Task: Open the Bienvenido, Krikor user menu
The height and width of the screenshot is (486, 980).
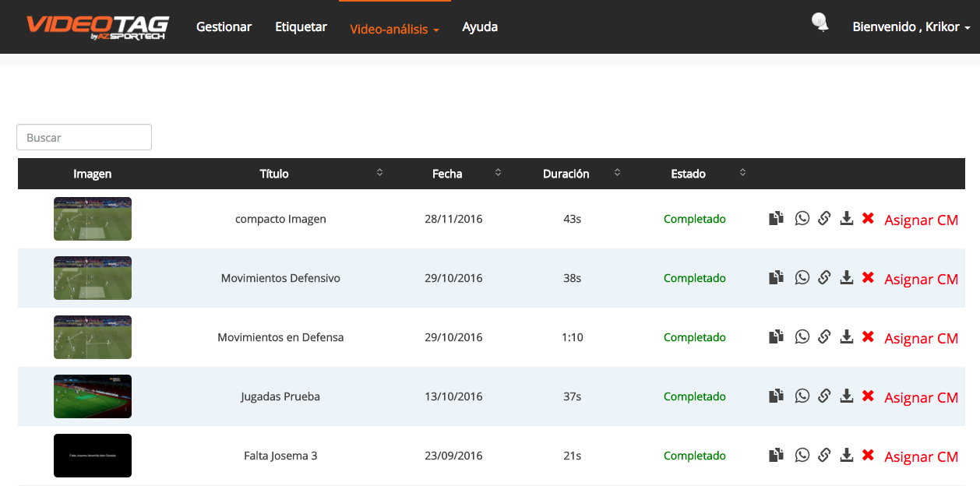Action: click(911, 27)
